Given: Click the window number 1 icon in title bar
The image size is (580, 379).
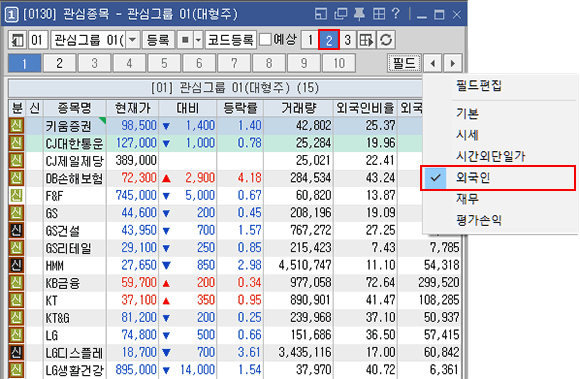Looking at the screenshot, I should pos(11,15).
